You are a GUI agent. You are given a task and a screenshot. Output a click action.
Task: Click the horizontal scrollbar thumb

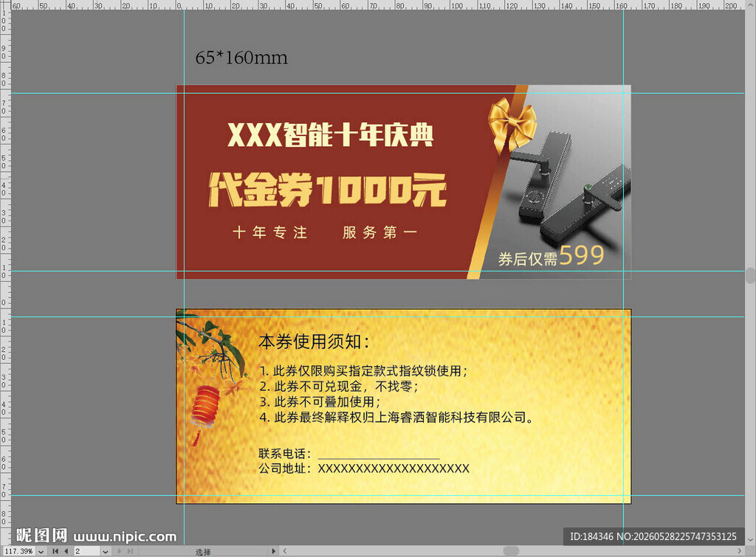point(511,551)
